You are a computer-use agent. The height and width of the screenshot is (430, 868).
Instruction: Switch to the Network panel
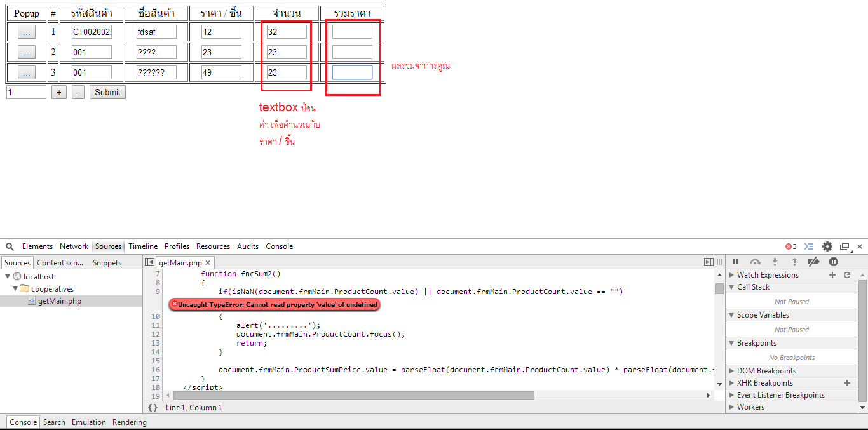click(74, 246)
